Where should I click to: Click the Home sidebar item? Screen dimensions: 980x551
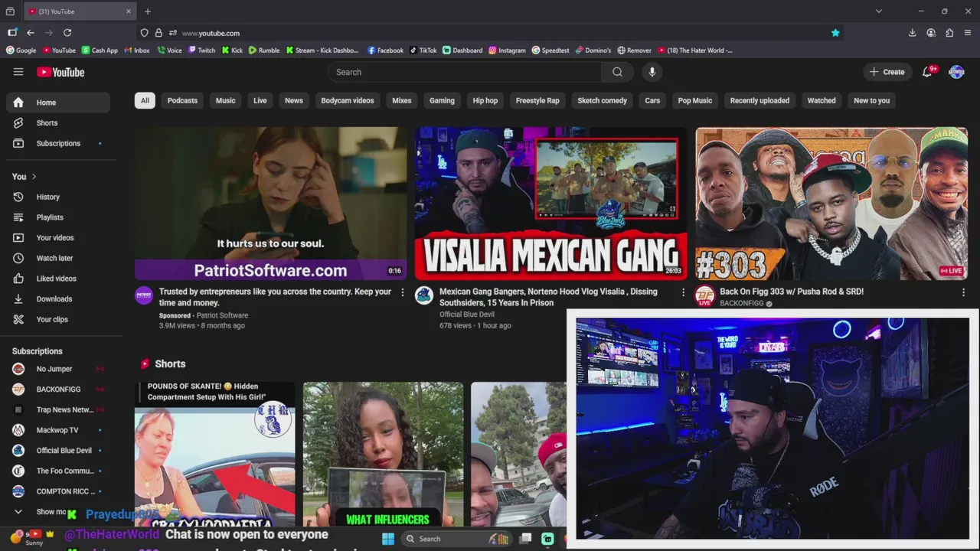58,103
